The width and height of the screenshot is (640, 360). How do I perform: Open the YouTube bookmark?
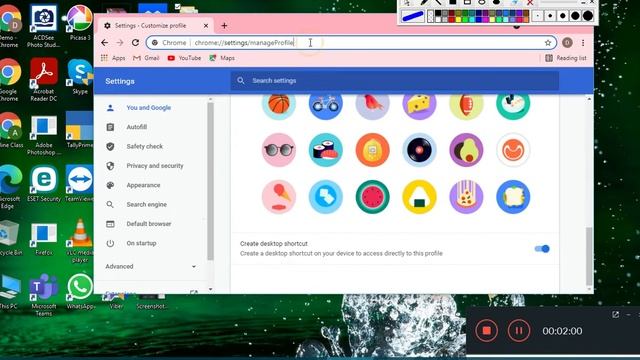[184, 58]
